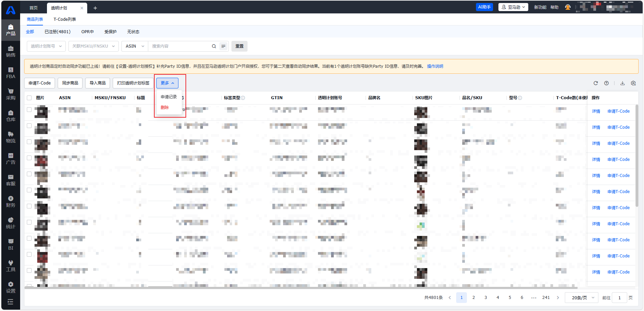Screen dimensions: 644x311
Task: Click the 搜索内容 search input field
Action: click(179, 46)
